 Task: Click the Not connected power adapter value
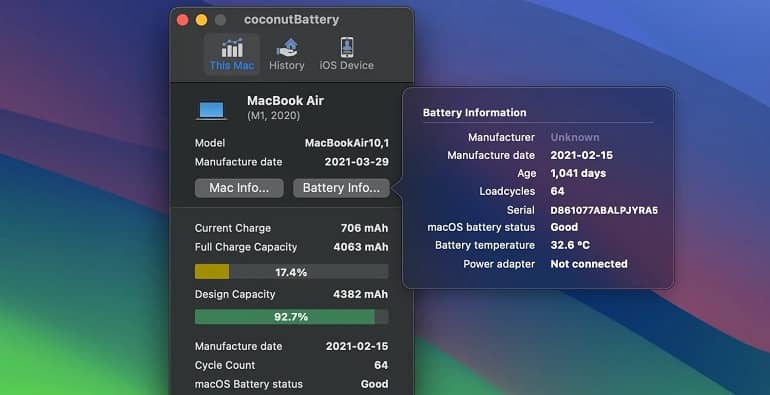click(x=589, y=264)
